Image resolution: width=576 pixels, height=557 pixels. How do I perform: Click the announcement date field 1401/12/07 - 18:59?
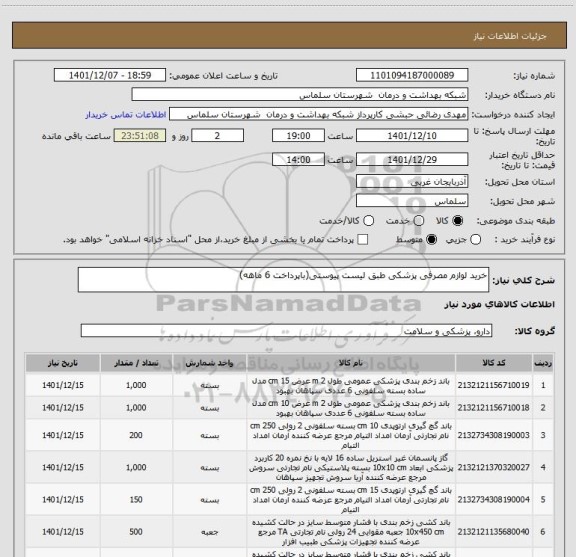coord(110,75)
